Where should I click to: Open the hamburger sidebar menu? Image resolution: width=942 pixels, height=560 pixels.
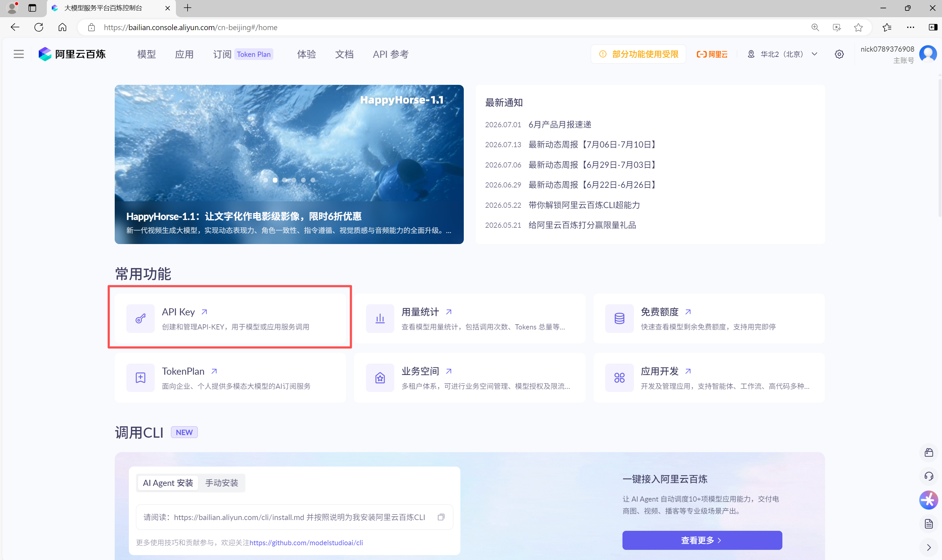(x=18, y=54)
